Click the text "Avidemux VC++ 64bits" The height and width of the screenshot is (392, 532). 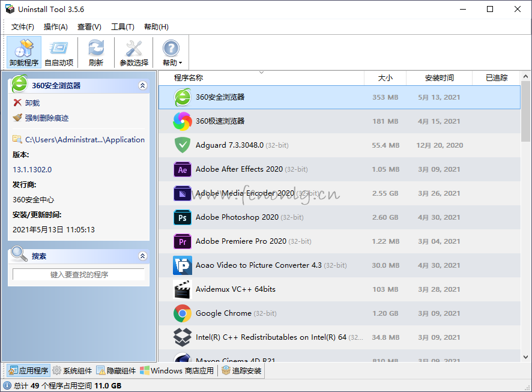235,289
